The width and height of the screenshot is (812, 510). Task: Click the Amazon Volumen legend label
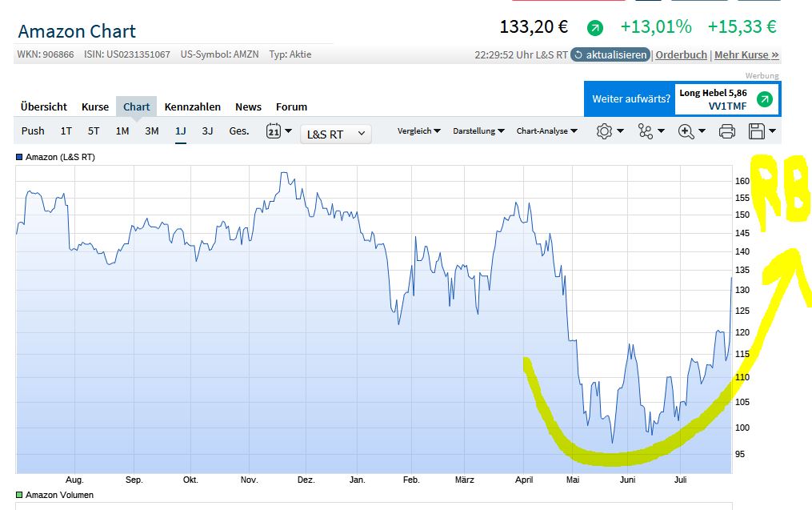(59, 495)
